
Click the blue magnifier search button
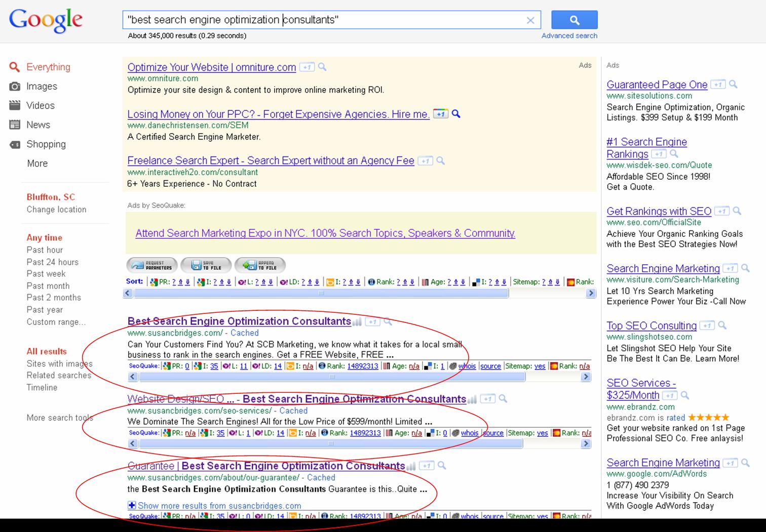tap(574, 20)
